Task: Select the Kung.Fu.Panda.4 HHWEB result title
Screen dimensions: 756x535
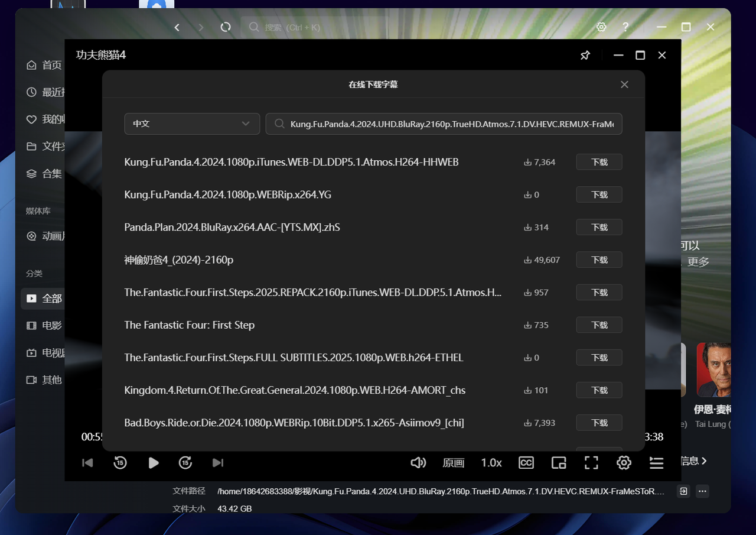Action: 292,162
